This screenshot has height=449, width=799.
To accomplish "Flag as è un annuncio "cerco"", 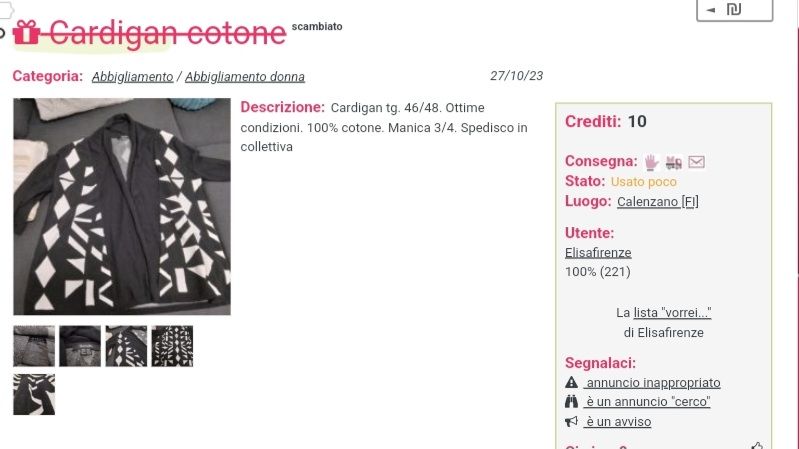I will point(647,402).
